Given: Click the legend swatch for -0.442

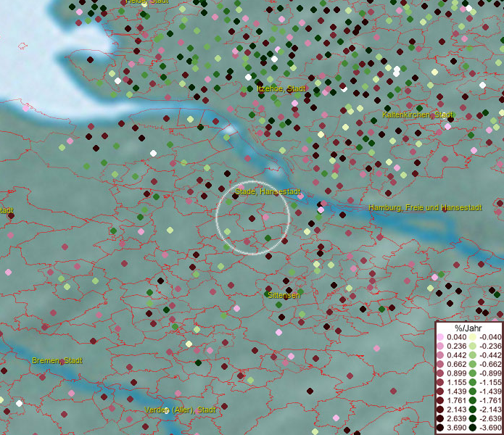Looking at the screenshot, I should point(473,355).
